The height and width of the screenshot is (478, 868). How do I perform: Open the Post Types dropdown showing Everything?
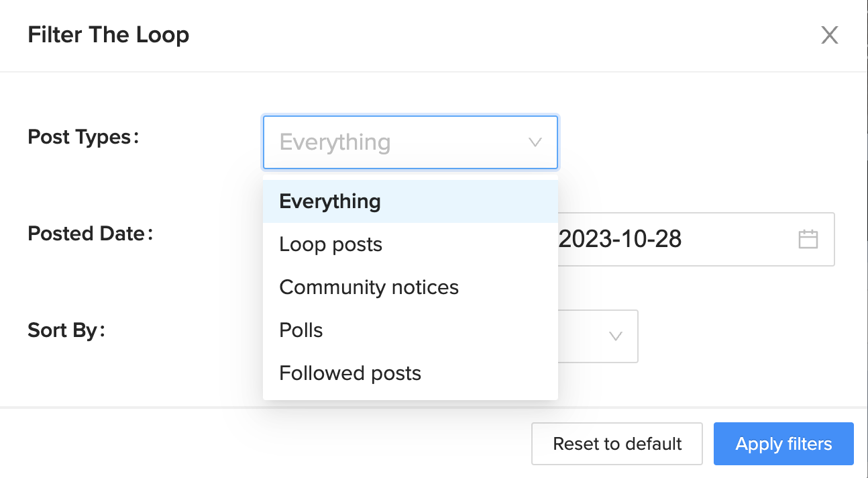pyautogui.click(x=410, y=142)
